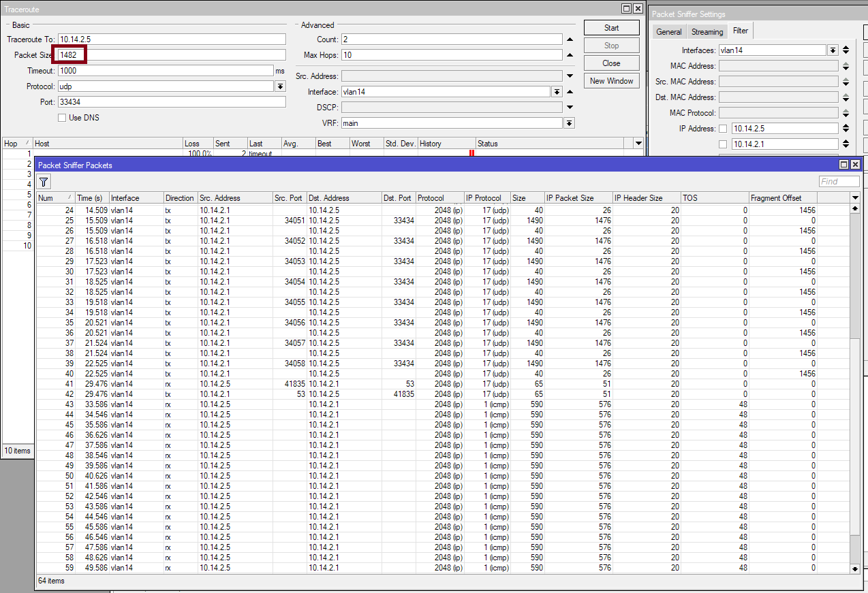Open the Protocol udp dropdown
Image resolution: width=868 pixels, height=593 pixels.
(x=280, y=86)
